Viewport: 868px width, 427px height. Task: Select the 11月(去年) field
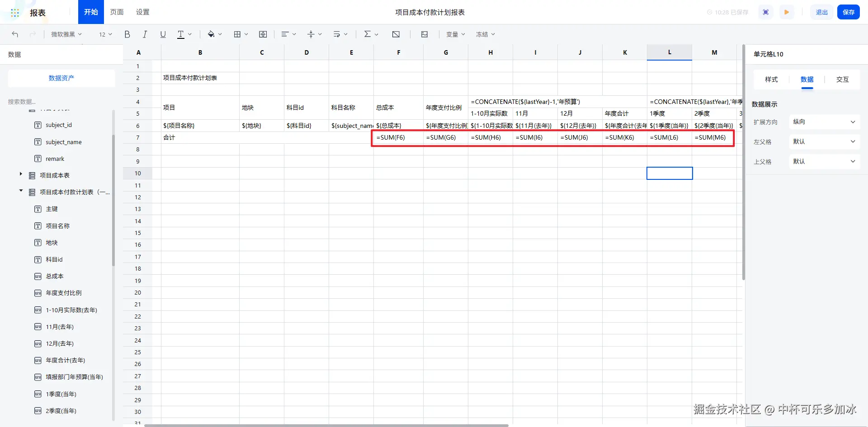(60, 327)
